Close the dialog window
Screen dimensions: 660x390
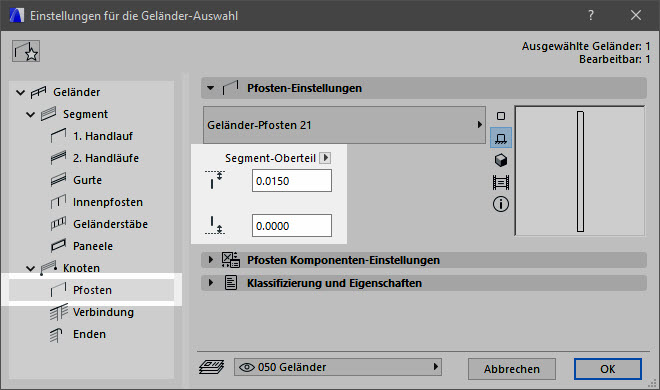click(x=636, y=16)
